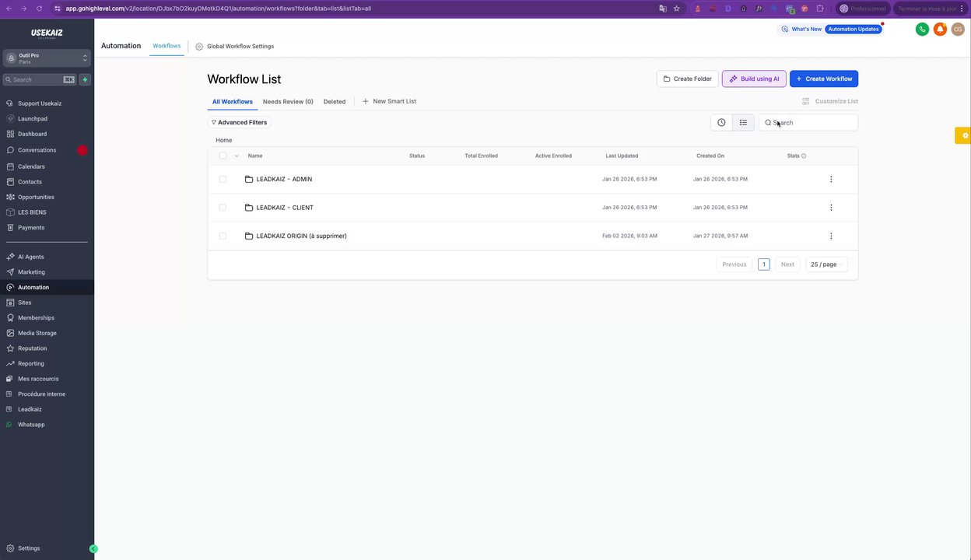Select the LEADKAIZ - CLIENT checkbox
Screen dimensions: 971x560
[223, 208]
